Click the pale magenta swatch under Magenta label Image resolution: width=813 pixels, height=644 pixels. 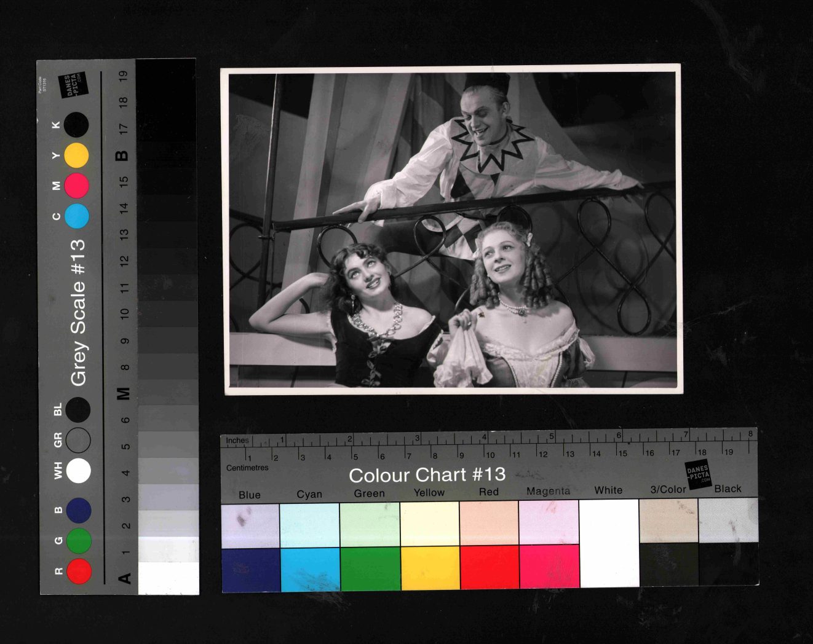pos(549,522)
